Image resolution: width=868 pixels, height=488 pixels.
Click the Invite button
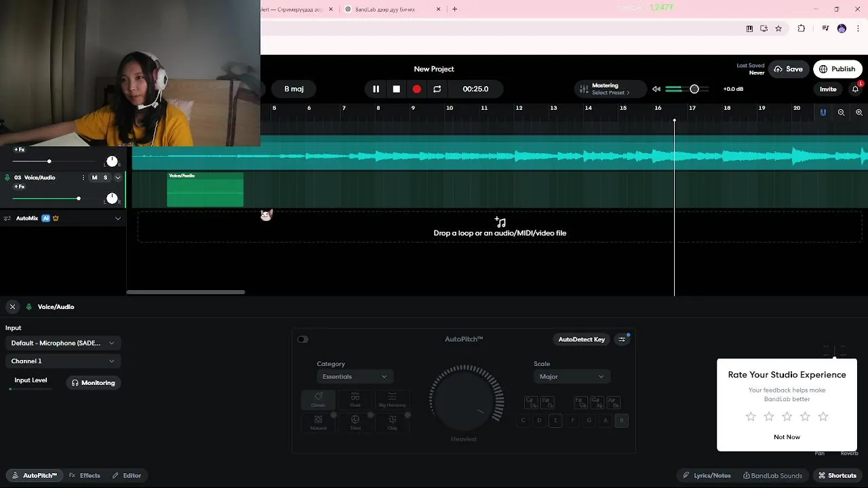(x=828, y=89)
